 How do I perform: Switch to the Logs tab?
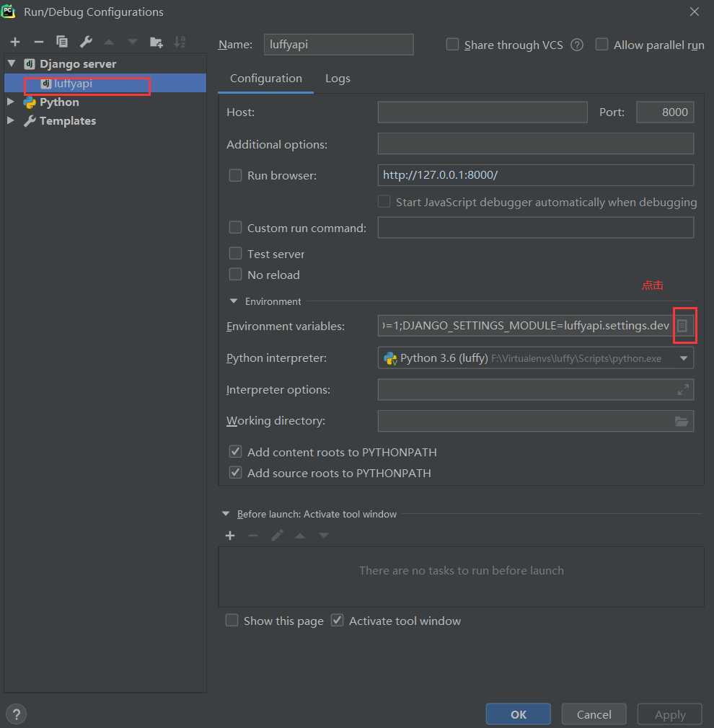tap(338, 79)
